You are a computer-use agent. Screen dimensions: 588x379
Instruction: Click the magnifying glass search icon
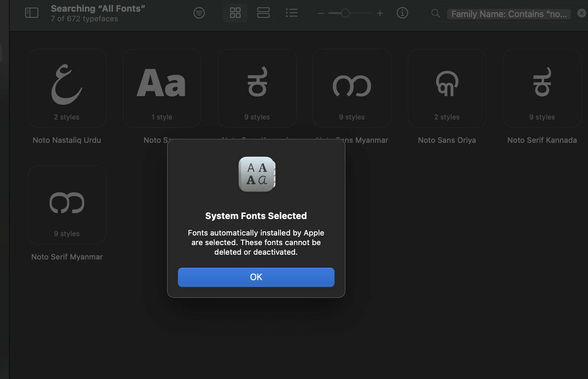coord(435,13)
